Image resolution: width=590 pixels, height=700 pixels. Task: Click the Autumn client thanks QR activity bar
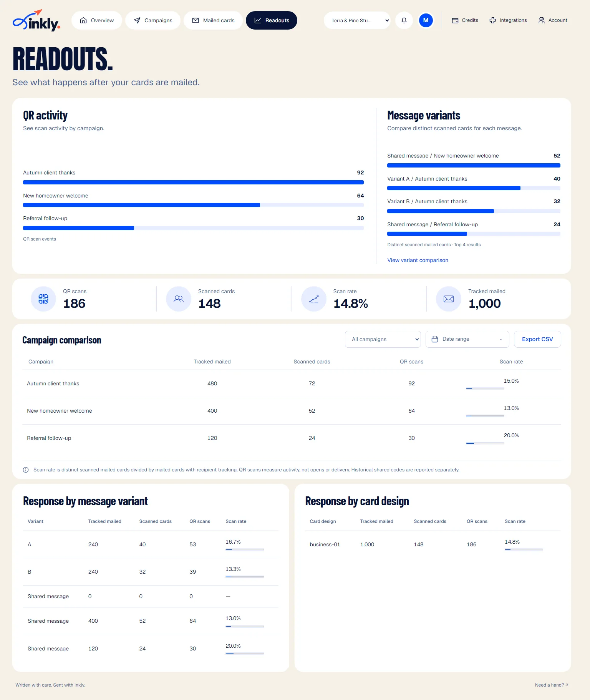(193, 182)
